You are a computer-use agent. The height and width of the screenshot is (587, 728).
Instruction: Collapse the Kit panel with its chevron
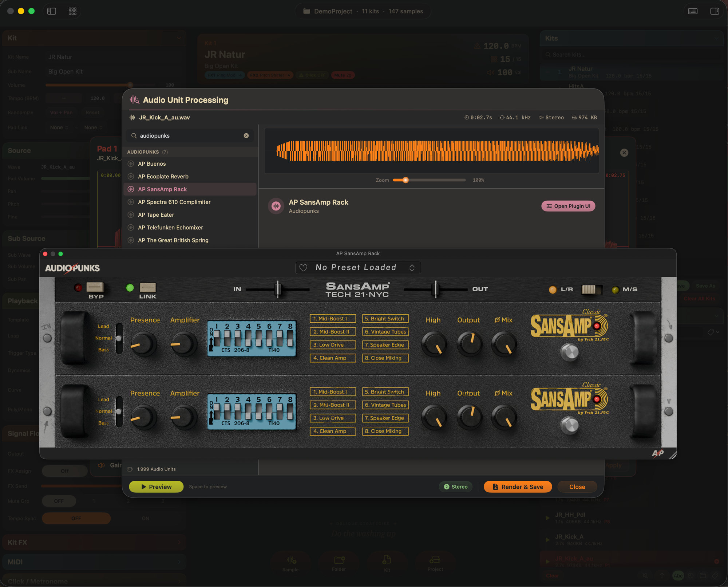click(x=179, y=38)
